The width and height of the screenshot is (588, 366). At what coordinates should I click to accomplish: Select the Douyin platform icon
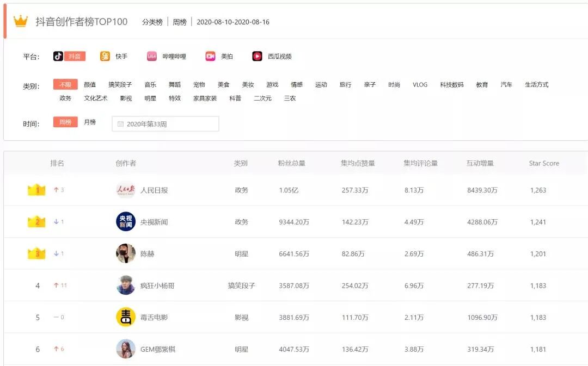coord(58,56)
